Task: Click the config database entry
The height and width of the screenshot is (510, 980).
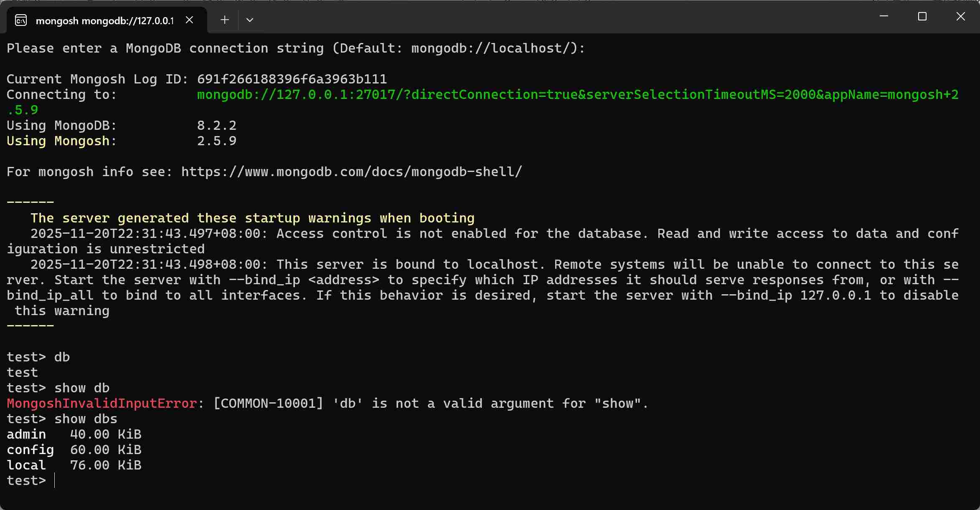Action: coord(30,449)
